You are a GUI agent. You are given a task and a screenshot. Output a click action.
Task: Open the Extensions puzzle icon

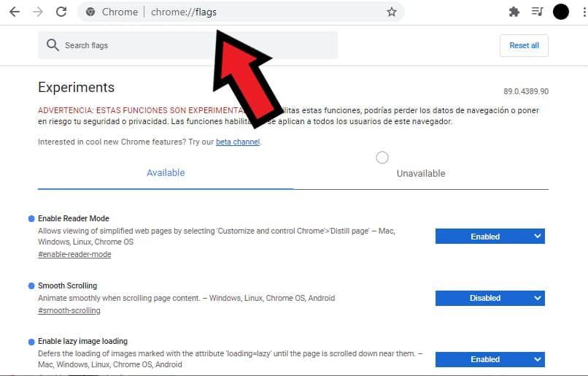(x=514, y=12)
